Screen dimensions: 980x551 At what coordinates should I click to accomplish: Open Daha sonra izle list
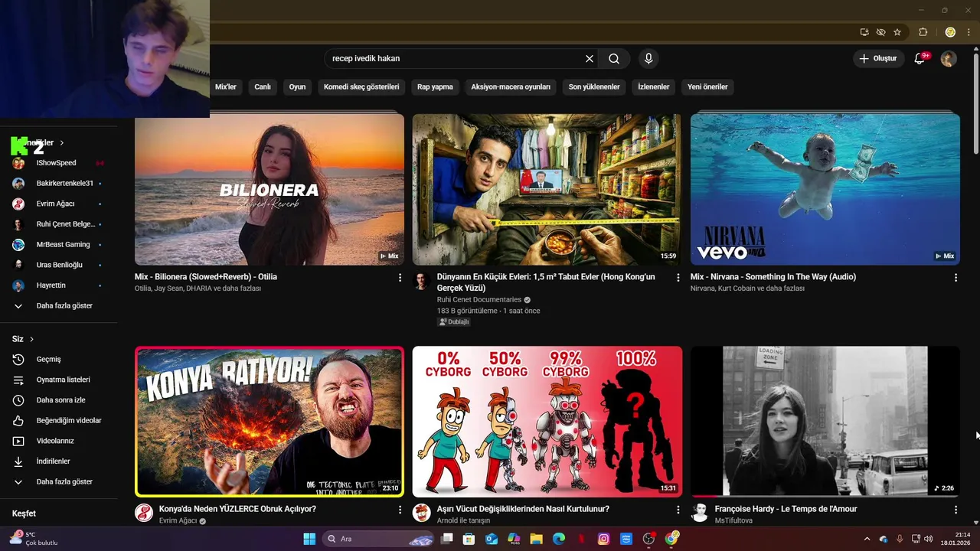(59, 400)
